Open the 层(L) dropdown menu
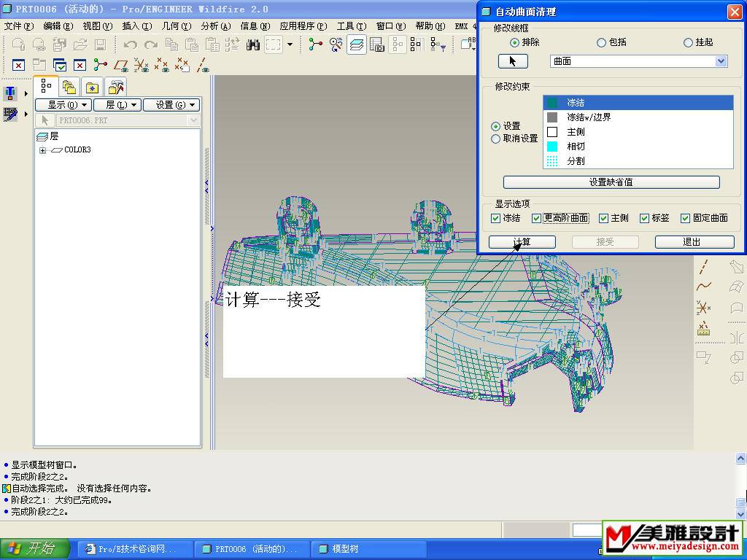Image resolution: width=747 pixels, height=560 pixels. pos(117,105)
